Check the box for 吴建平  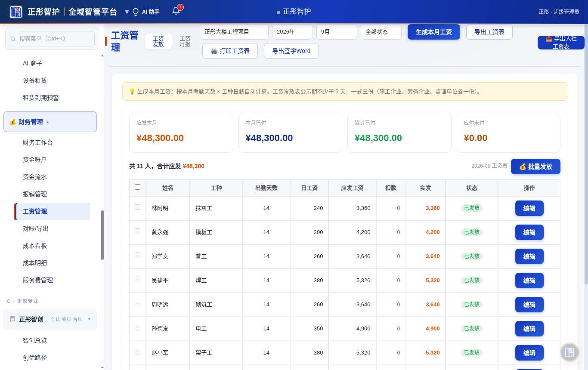tap(138, 280)
